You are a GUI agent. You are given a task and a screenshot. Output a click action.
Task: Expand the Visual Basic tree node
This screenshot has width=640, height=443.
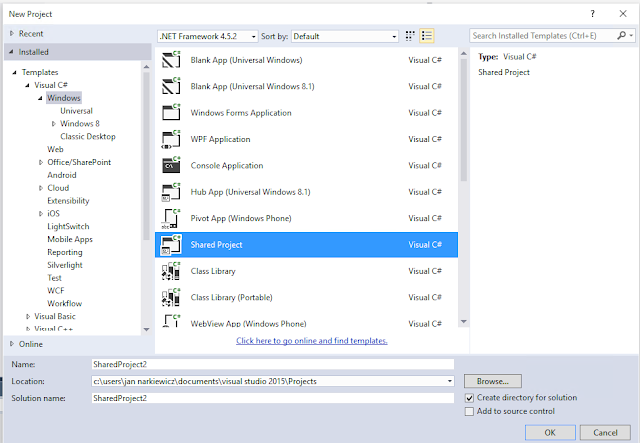click(x=28, y=316)
